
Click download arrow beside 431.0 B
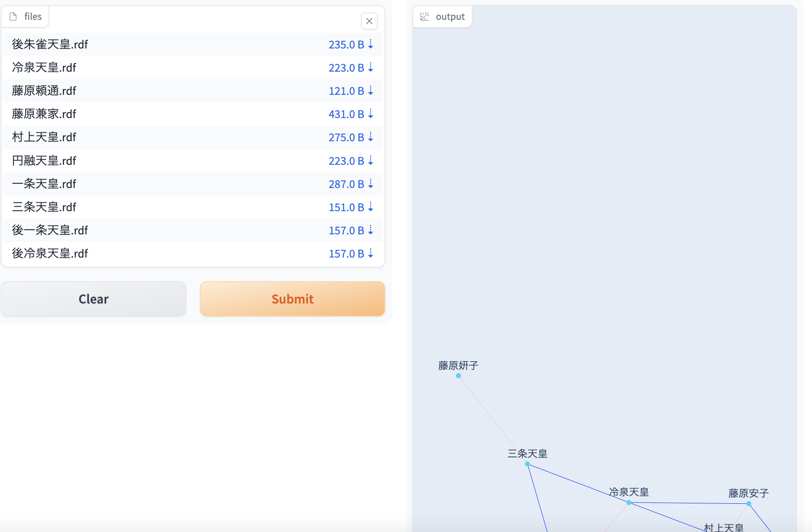click(x=371, y=114)
